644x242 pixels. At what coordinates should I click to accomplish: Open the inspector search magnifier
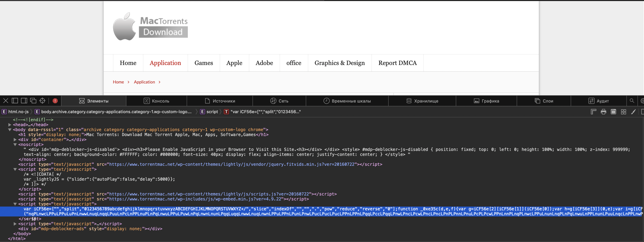click(632, 101)
